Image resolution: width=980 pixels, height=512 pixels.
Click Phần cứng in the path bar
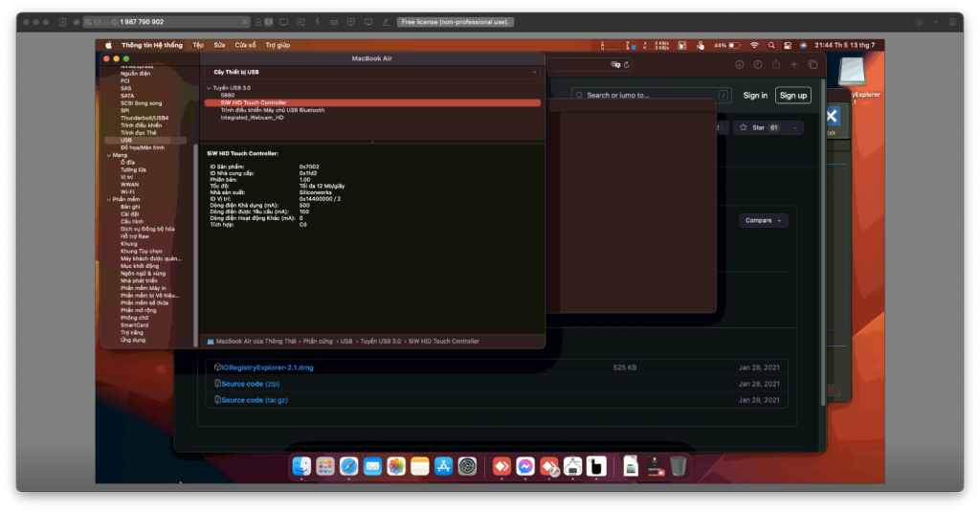318,342
